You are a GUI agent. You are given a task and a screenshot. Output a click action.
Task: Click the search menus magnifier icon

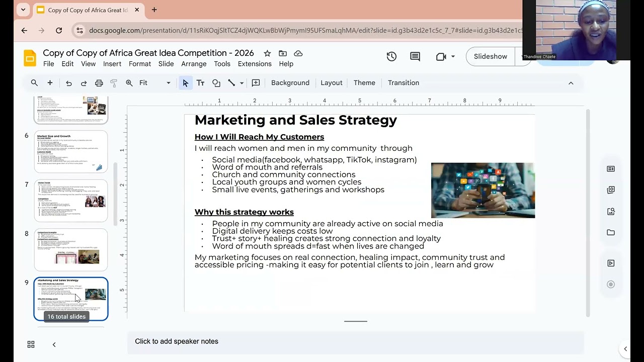click(34, 83)
